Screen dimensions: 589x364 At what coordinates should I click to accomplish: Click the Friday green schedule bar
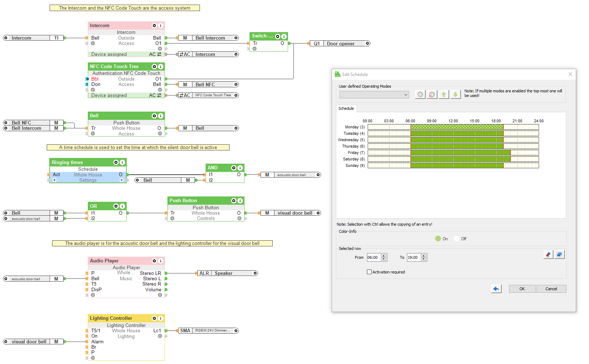(x=460, y=153)
